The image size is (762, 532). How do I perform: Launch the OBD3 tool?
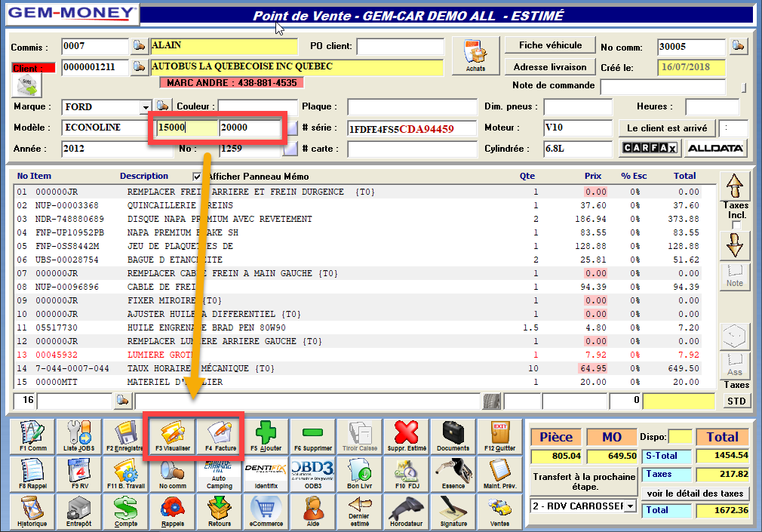[313, 473]
